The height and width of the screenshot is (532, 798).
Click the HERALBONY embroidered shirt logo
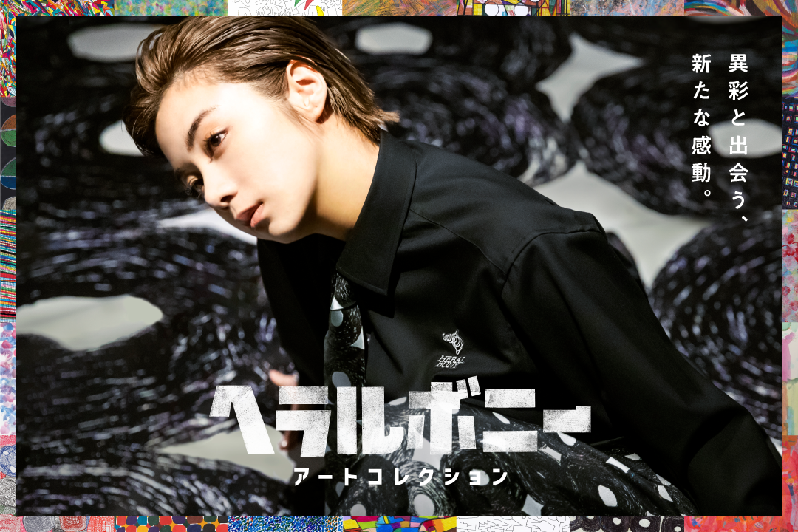pos(452,349)
